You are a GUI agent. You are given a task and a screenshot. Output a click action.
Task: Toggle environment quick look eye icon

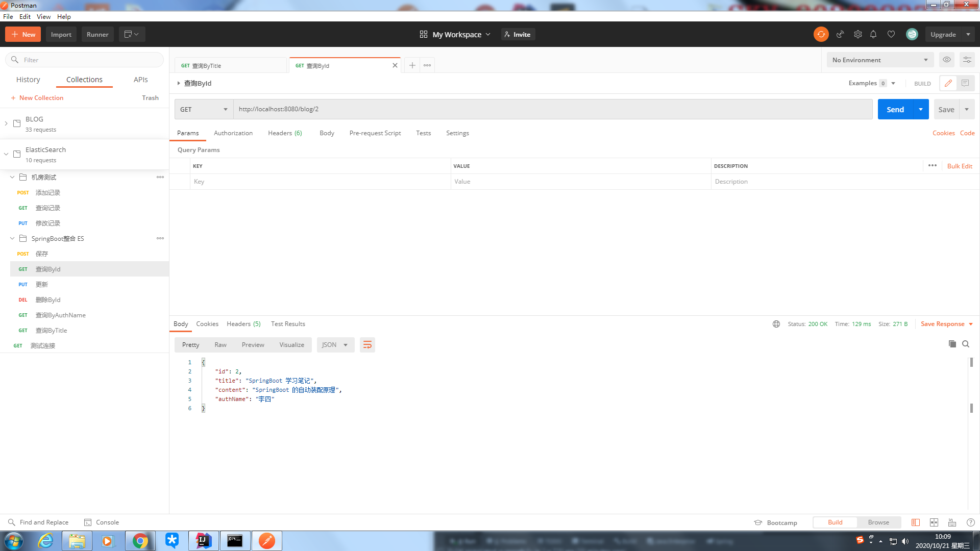[x=947, y=60]
